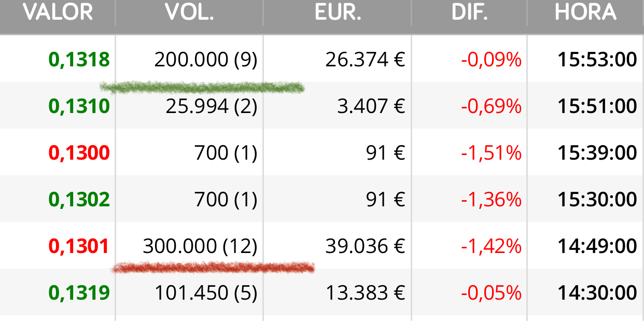Viewport: 644px width, 323px height.
Task: Select the 15:30:00 time entry
Action: (x=597, y=200)
